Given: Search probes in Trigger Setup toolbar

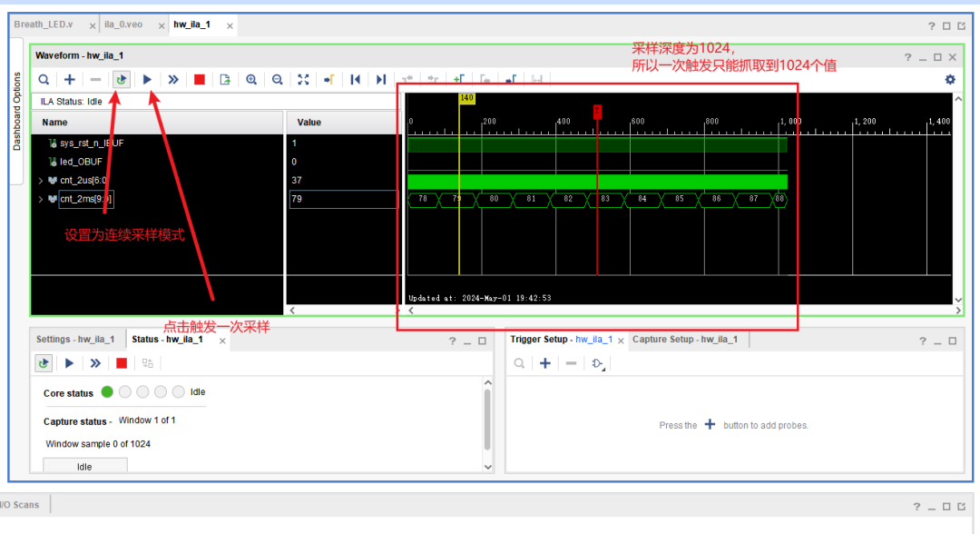Looking at the screenshot, I should [x=519, y=363].
